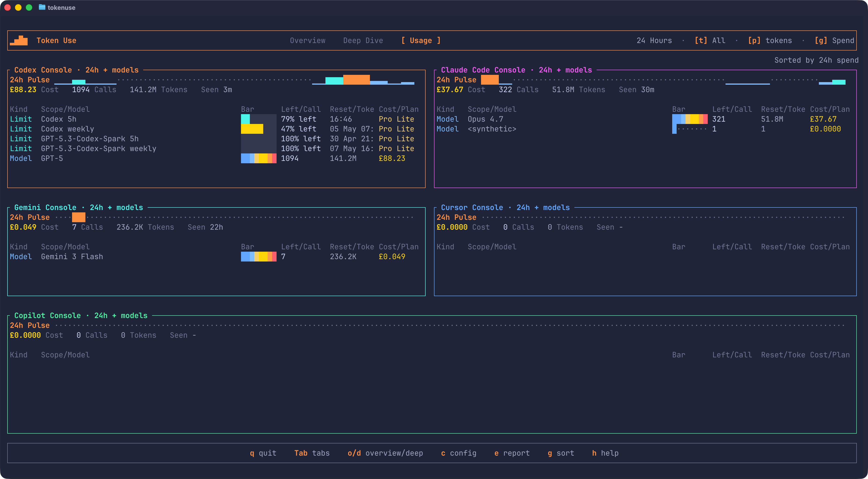Select the Opus 4.7 model row

point(643,119)
